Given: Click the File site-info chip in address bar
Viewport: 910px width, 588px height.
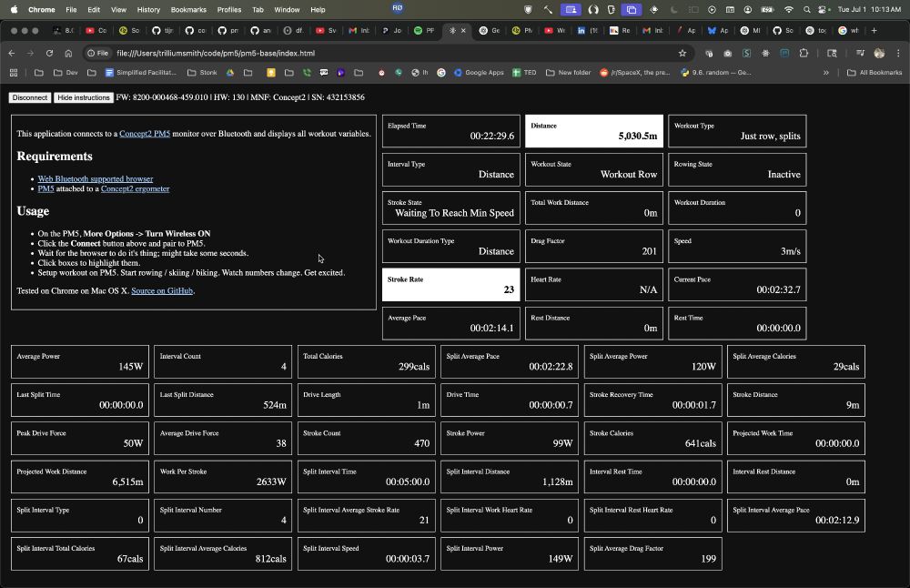Looking at the screenshot, I should (x=97, y=53).
